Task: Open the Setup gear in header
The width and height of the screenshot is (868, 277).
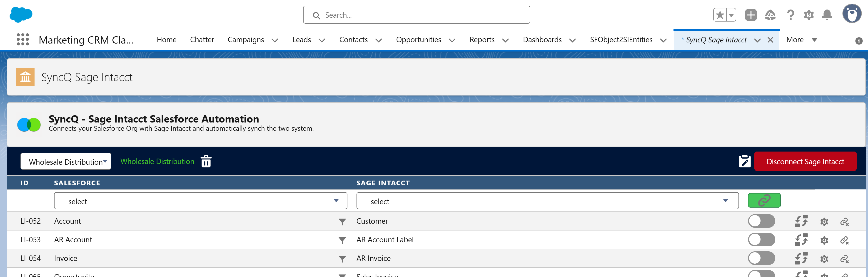Action: [809, 15]
